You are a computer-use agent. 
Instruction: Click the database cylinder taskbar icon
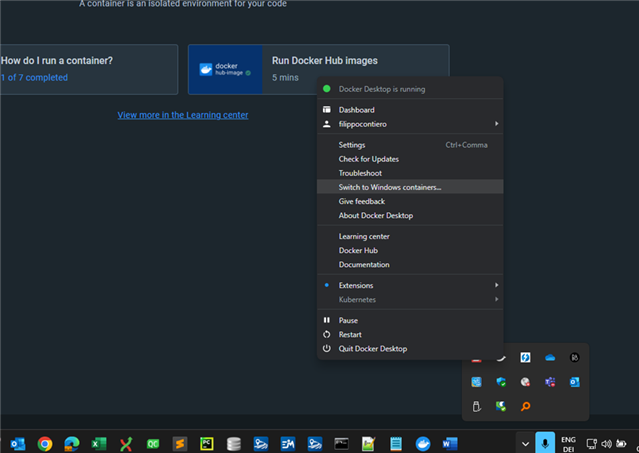point(234,444)
